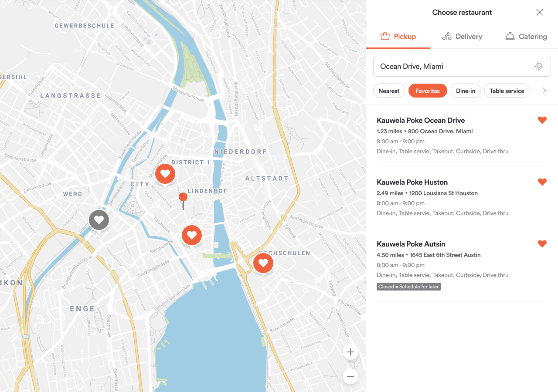Switch to the Delivery tab
This screenshot has width=558, height=392.
(462, 37)
